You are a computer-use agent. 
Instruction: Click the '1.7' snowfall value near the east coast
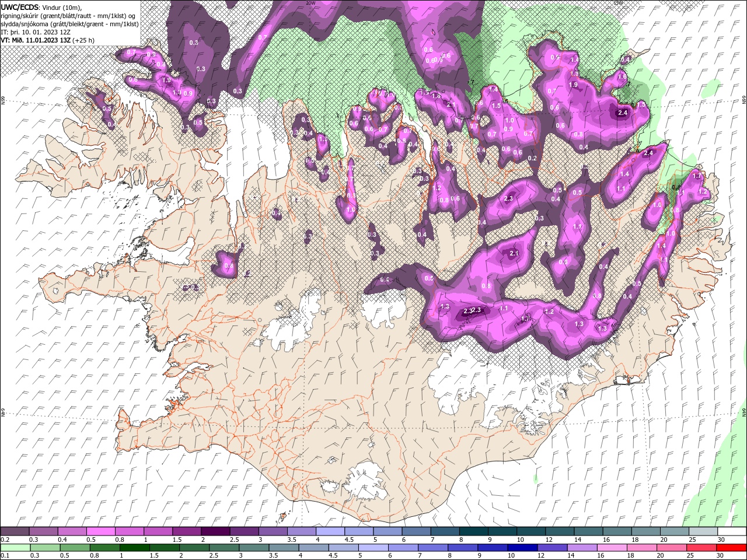[696, 176]
